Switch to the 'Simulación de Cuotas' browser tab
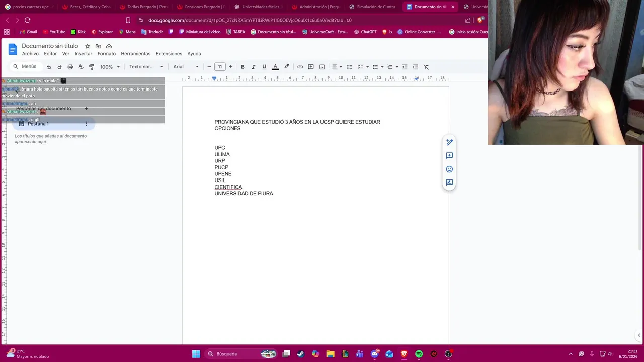The height and width of the screenshot is (362, 644). 373,7
